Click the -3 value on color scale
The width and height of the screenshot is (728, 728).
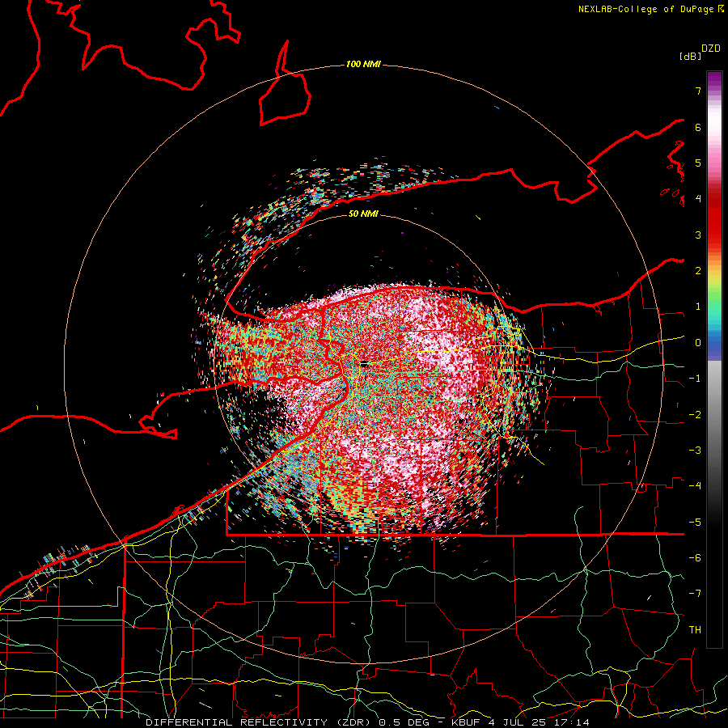695,451
